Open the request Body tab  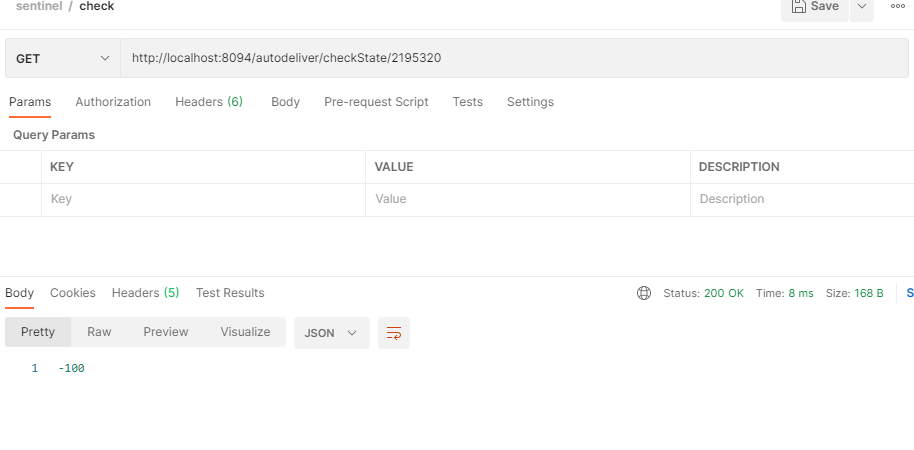285,102
